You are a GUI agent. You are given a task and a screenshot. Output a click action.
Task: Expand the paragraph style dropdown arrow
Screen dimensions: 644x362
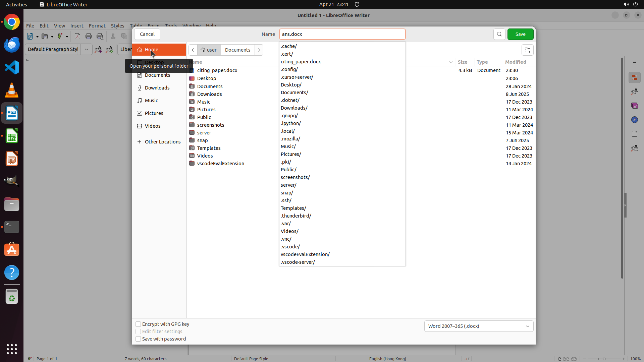(x=86, y=49)
